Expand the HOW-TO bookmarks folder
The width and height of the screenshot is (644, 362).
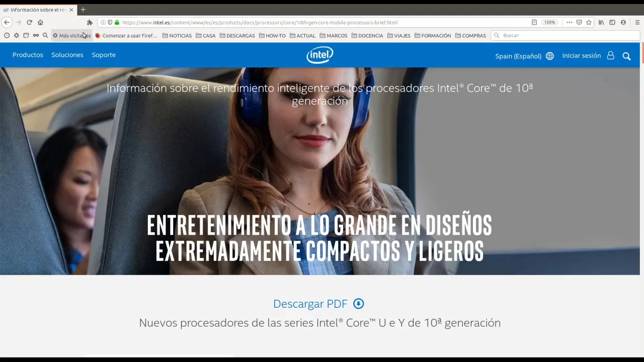click(272, 36)
